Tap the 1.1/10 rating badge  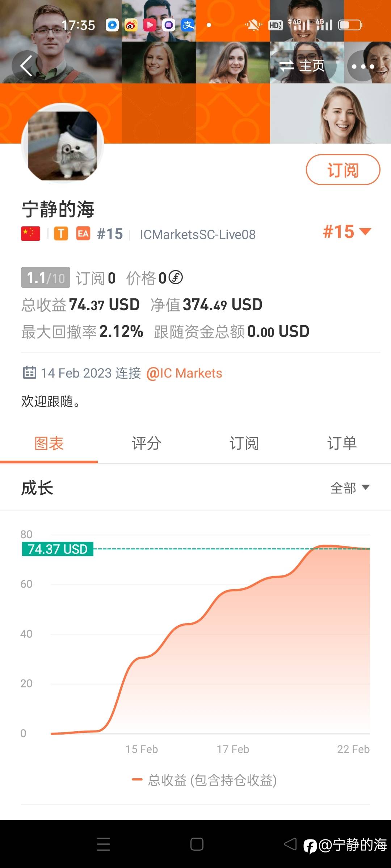(x=46, y=278)
